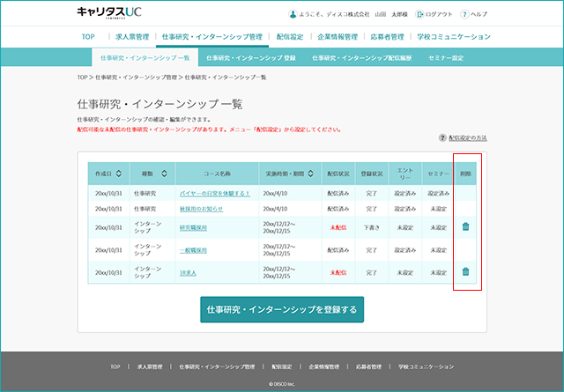Click footer 応募者管理 link
Screen dimensions: 564x392
(x=368, y=366)
